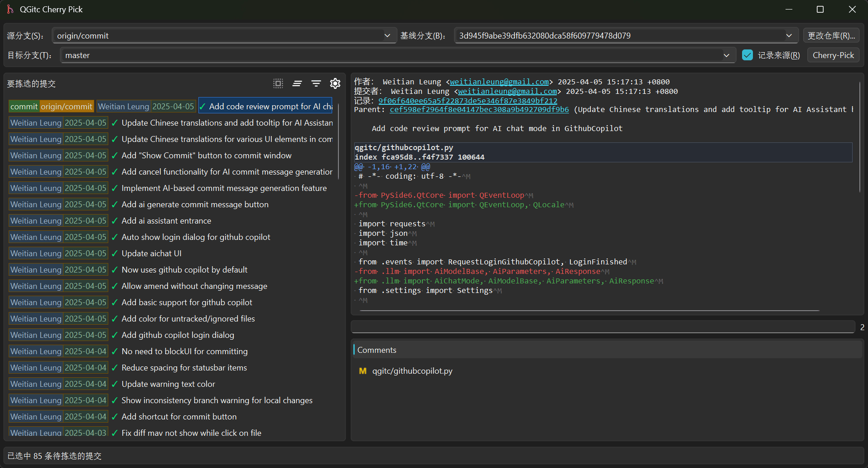Click the checkmark on 'Add ai assistant entrance'
Screen dimensions: 868x468
(x=115, y=221)
